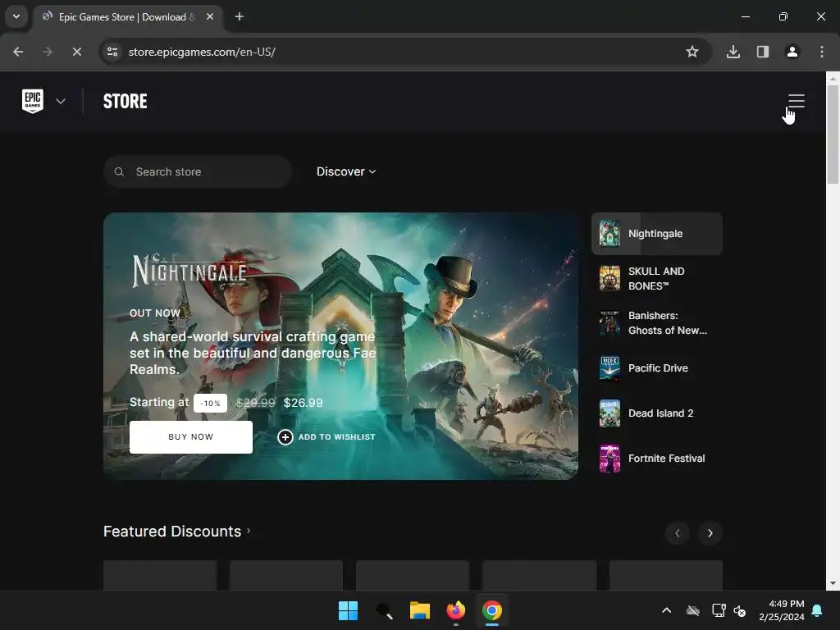Screen dimensions: 840x630
Task: Show the next Featured Discounts items
Action: pyautogui.click(x=710, y=533)
